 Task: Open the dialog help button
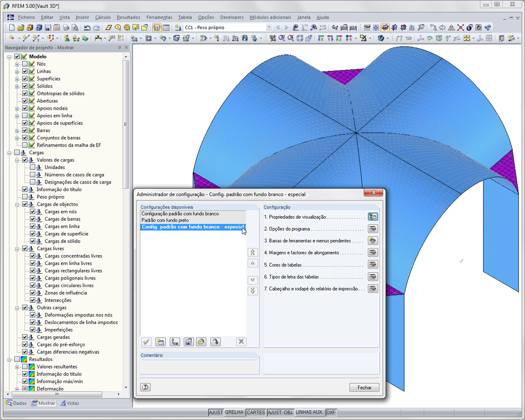tap(145, 387)
